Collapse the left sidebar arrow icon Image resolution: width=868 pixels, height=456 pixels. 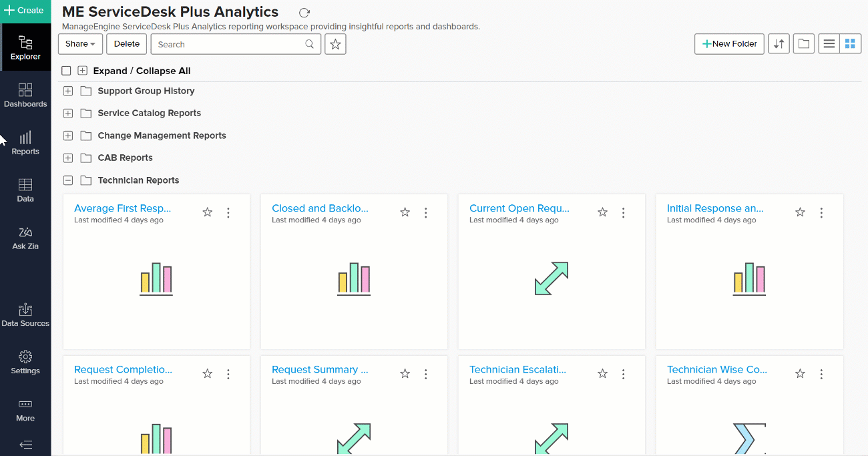pos(25,445)
